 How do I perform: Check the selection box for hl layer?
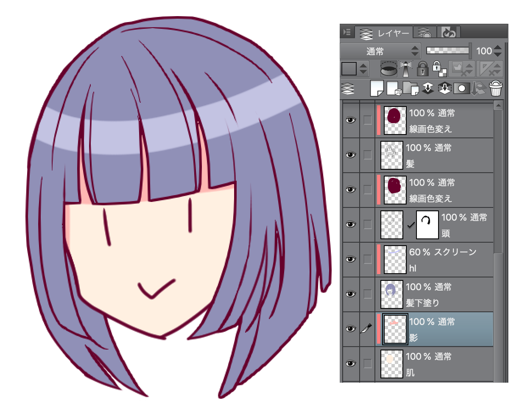(367, 260)
